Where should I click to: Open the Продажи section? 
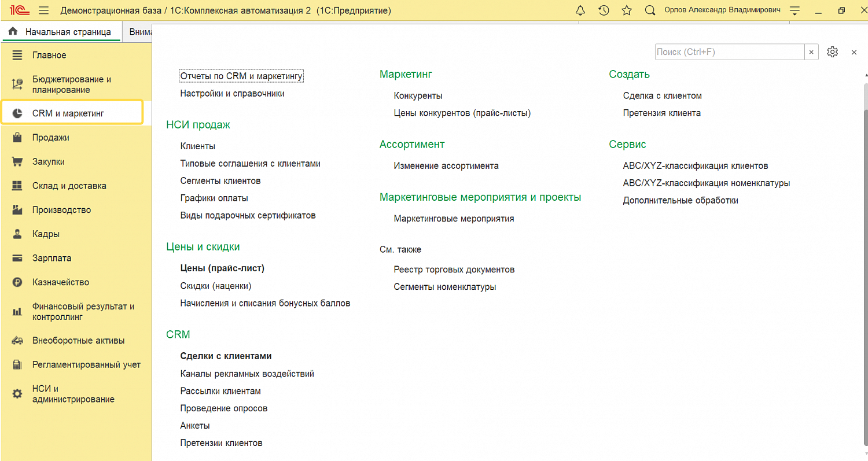tap(51, 138)
